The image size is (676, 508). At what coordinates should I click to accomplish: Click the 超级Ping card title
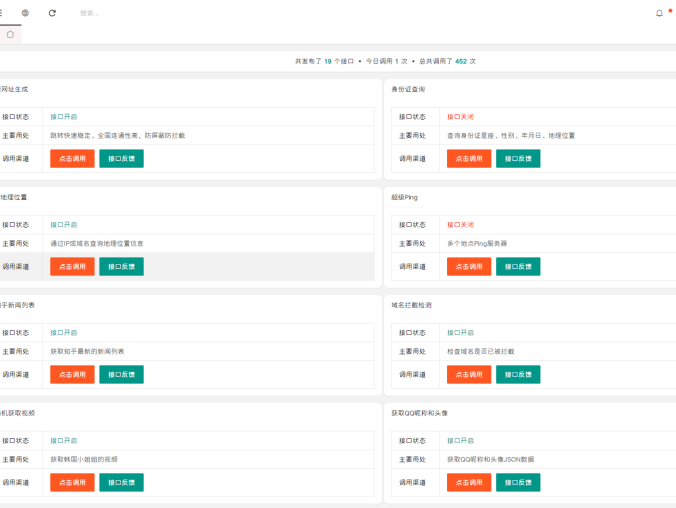pos(404,197)
